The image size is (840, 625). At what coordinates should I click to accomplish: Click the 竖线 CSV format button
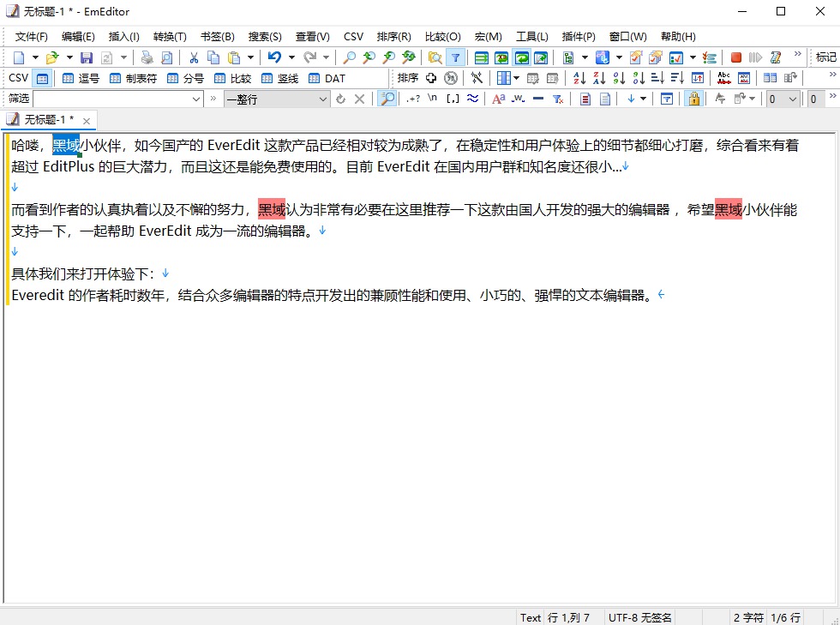click(279, 78)
